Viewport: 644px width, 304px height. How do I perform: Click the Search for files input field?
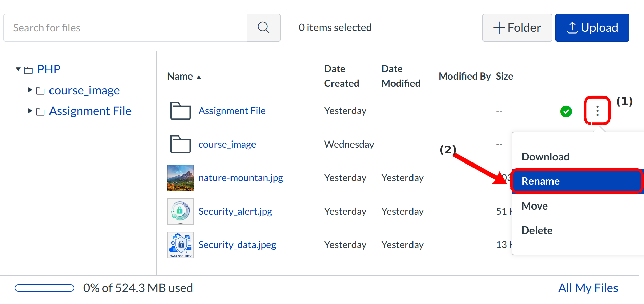(x=125, y=28)
